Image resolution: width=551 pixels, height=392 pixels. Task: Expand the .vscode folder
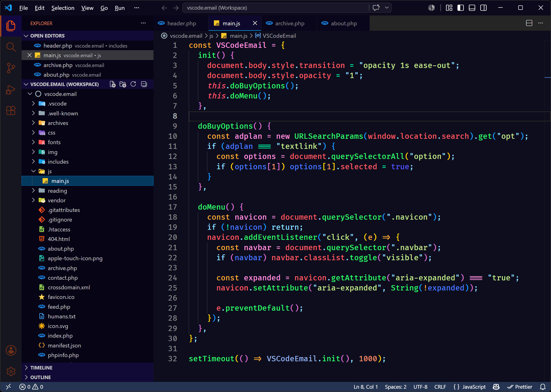click(x=33, y=104)
